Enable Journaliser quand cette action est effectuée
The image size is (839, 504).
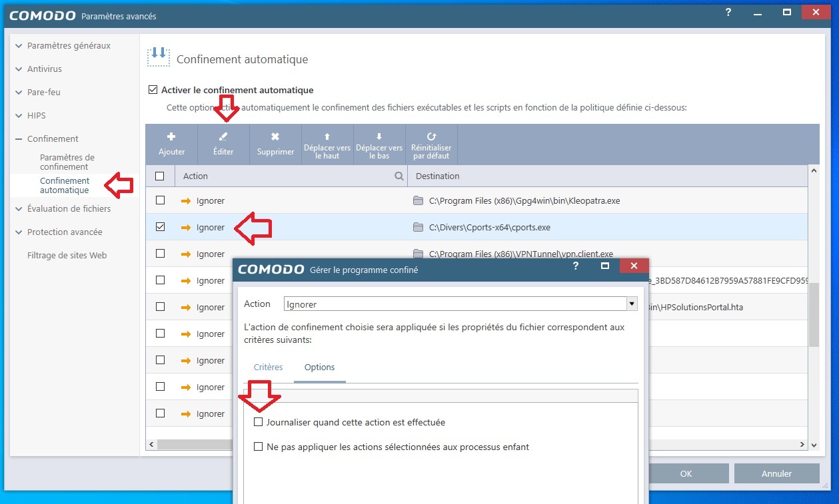pyautogui.click(x=259, y=422)
